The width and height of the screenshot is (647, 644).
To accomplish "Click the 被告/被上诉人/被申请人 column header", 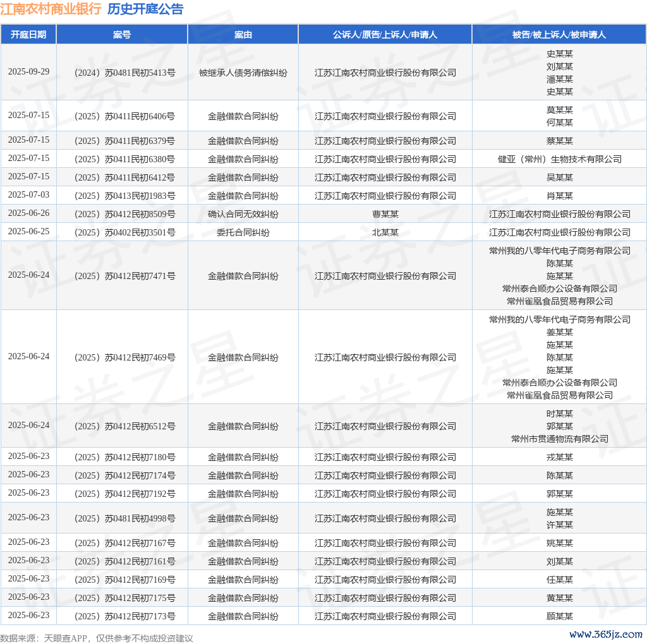I will (x=559, y=35).
